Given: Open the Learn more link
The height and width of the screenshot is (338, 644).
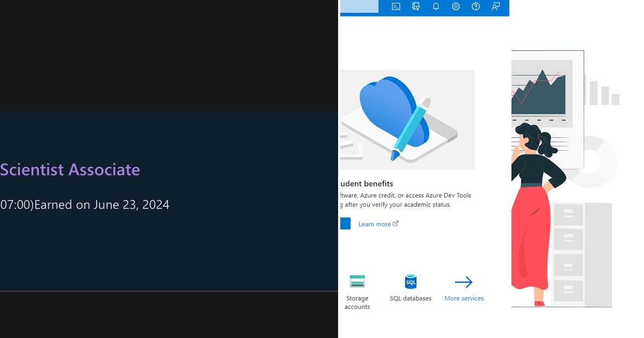Looking at the screenshot, I should click(374, 224).
